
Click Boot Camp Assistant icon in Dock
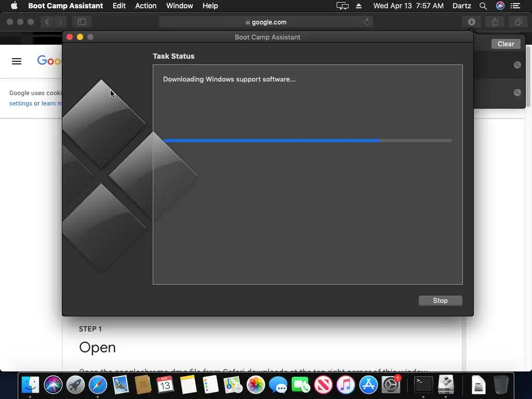pyautogui.click(x=446, y=385)
